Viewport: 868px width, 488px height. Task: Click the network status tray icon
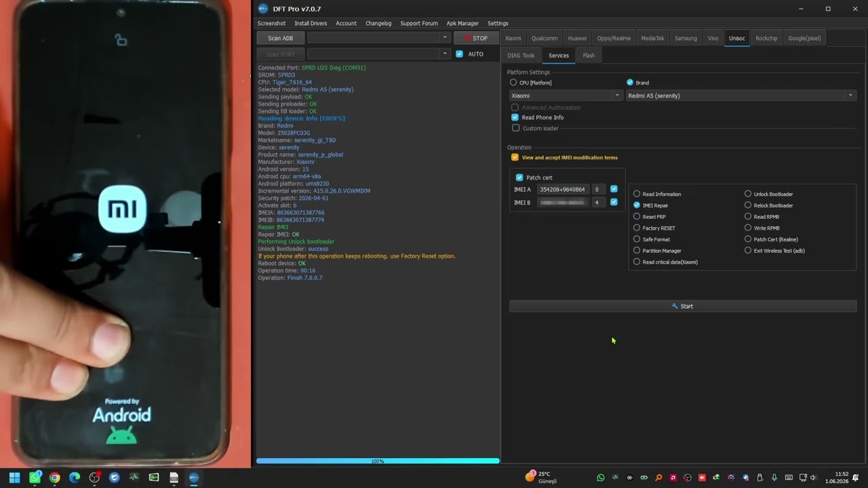[x=803, y=478]
